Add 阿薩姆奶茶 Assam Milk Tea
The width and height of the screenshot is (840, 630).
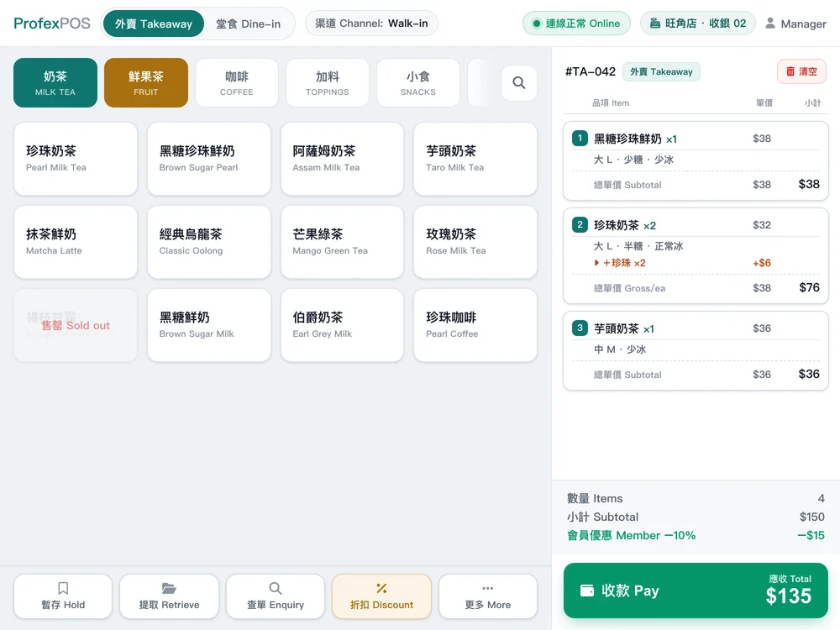tap(342, 159)
